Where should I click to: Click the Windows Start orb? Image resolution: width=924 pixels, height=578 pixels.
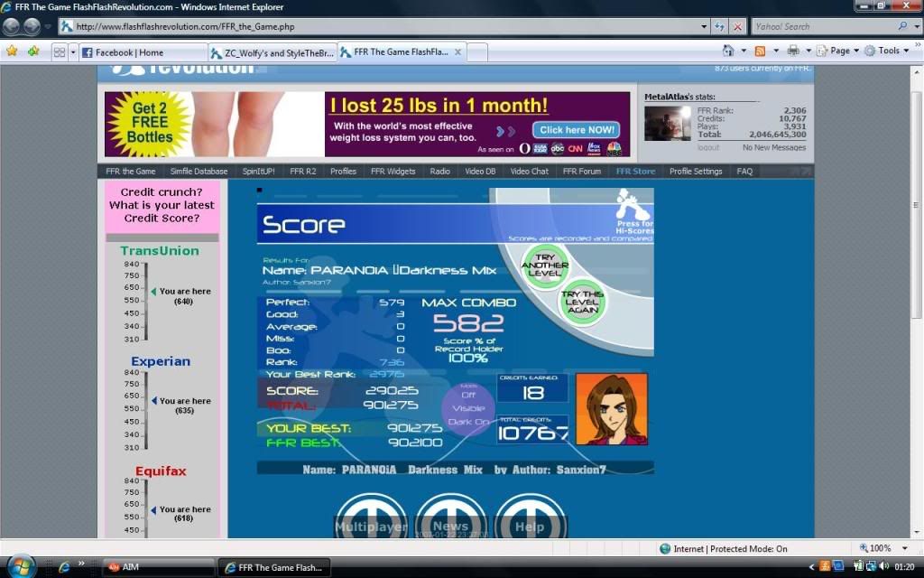coord(20,565)
